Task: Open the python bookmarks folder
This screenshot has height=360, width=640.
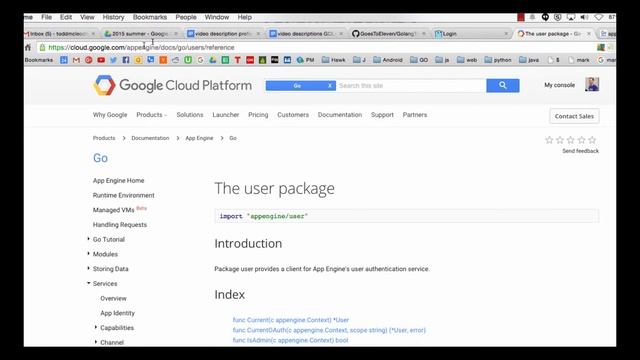Action: click(498, 60)
